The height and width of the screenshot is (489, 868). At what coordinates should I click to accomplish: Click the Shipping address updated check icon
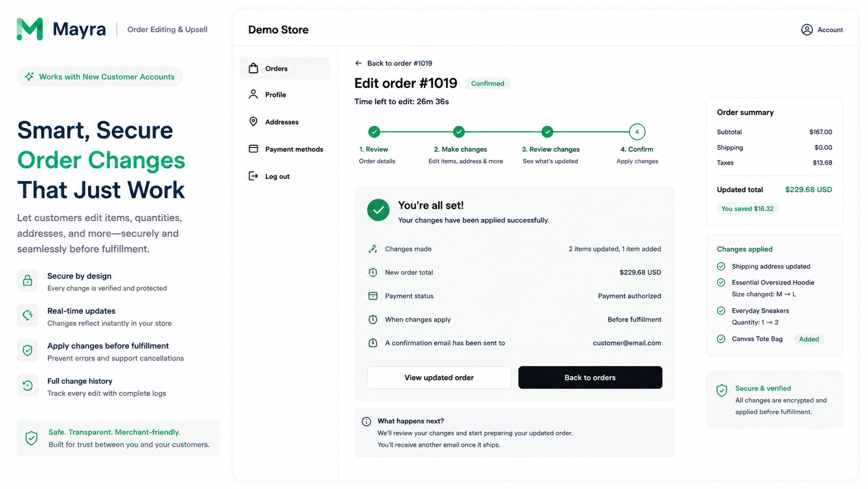[x=721, y=267]
